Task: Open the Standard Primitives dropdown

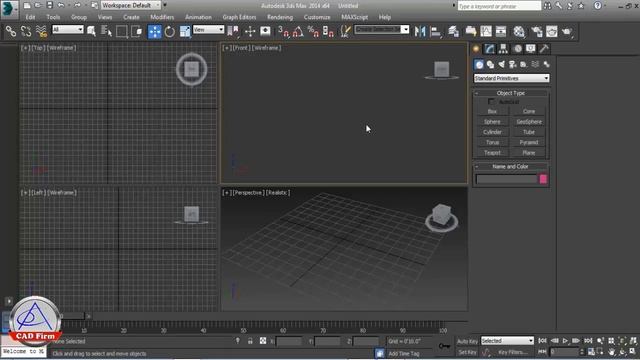Action: coord(511,78)
